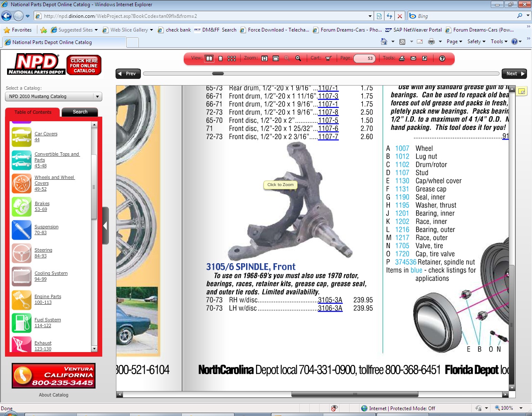
Task: Stop loading with the red X icon
Action: 399,16
